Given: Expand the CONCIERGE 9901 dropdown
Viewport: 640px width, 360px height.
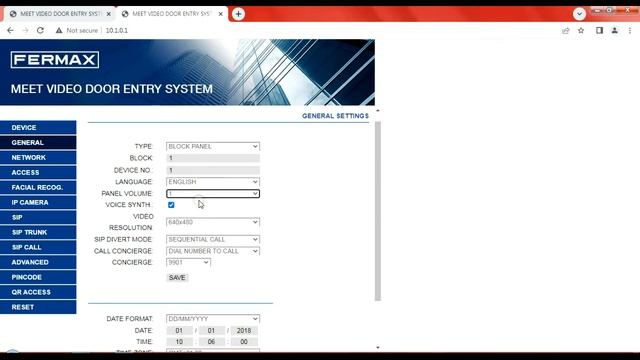Looking at the screenshot, I should [188, 262].
